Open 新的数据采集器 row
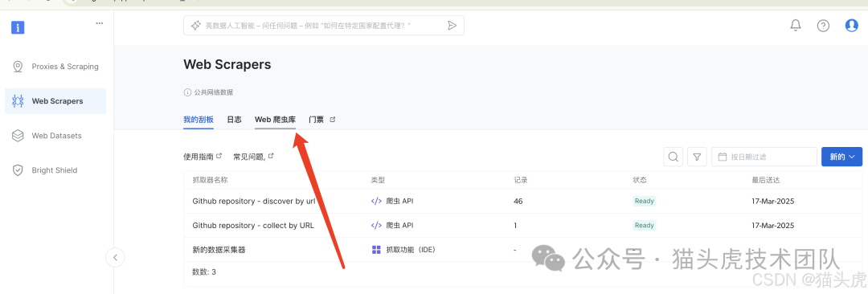Viewport: 868px width, 294px height. click(219, 250)
